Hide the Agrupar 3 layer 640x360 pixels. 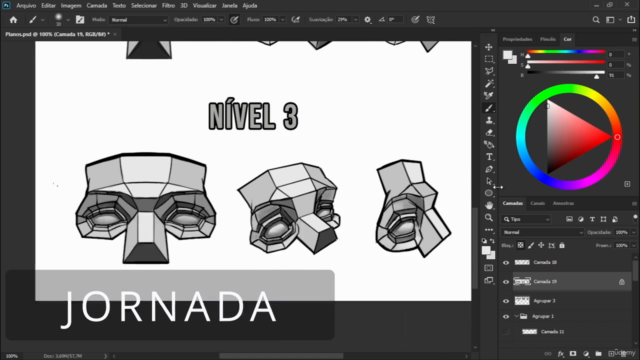506,301
